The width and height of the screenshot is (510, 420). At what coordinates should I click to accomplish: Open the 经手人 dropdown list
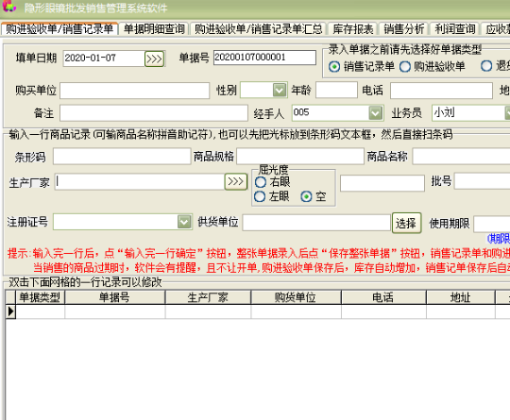click(375, 113)
